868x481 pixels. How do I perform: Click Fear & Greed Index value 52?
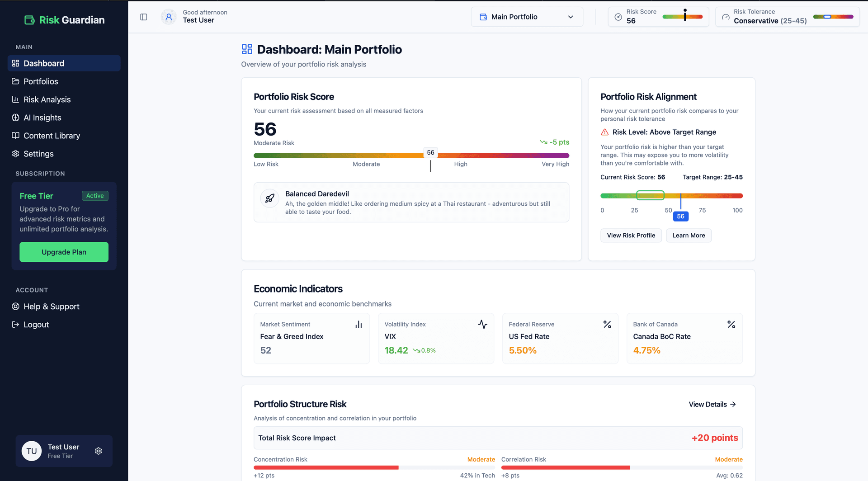pyautogui.click(x=266, y=350)
